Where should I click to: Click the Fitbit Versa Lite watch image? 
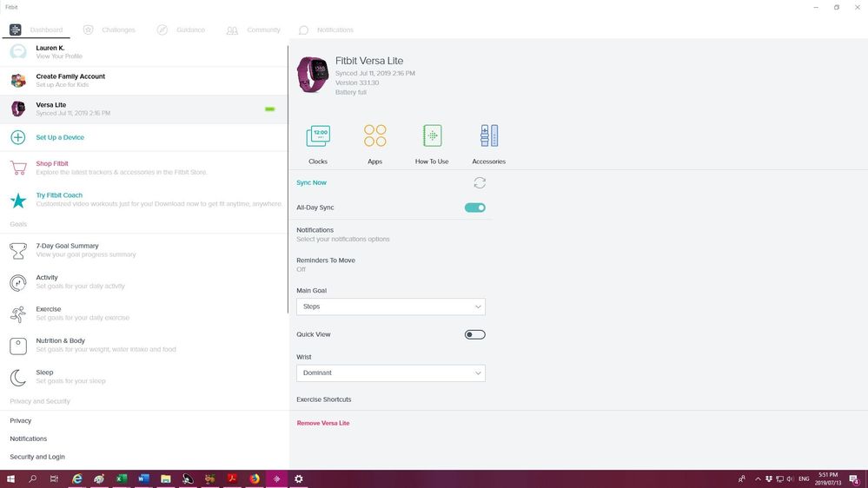tap(314, 74)
